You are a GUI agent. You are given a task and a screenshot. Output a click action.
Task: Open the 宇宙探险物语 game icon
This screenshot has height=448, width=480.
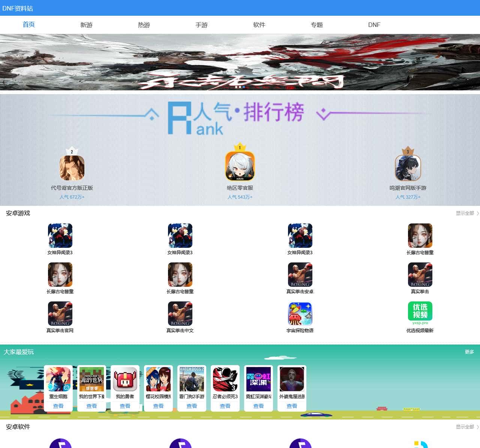[300, 313]
